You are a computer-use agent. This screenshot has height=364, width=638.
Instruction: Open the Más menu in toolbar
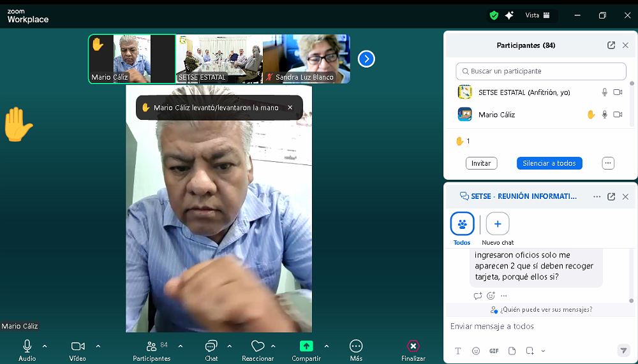click(356, 346)
